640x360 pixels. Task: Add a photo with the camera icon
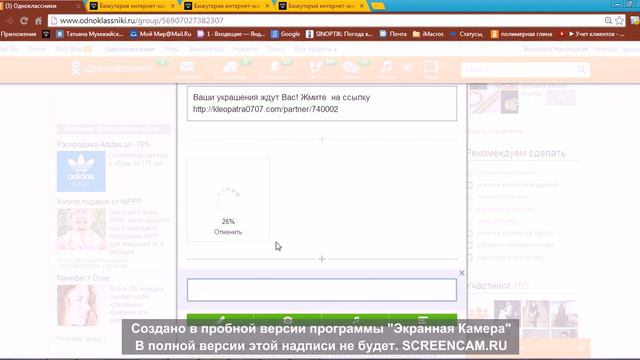coord(288,319)
